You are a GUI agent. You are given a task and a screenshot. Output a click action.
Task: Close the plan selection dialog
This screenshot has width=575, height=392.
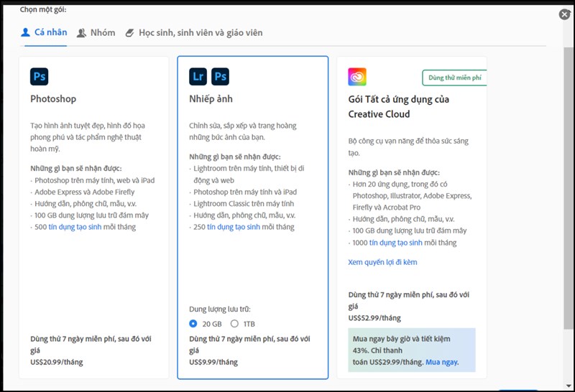[564, 14]
